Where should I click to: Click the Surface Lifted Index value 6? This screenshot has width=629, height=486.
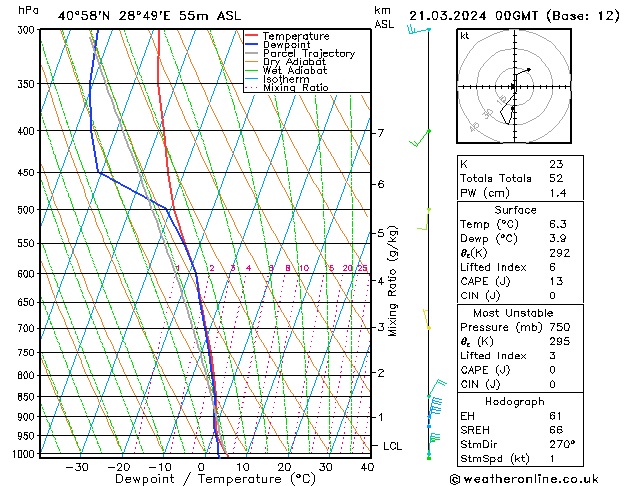click(x=552, y=267)
